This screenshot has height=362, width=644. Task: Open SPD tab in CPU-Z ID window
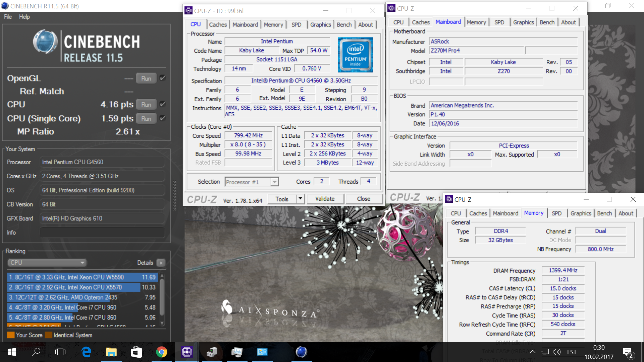(x=296, y=24)
